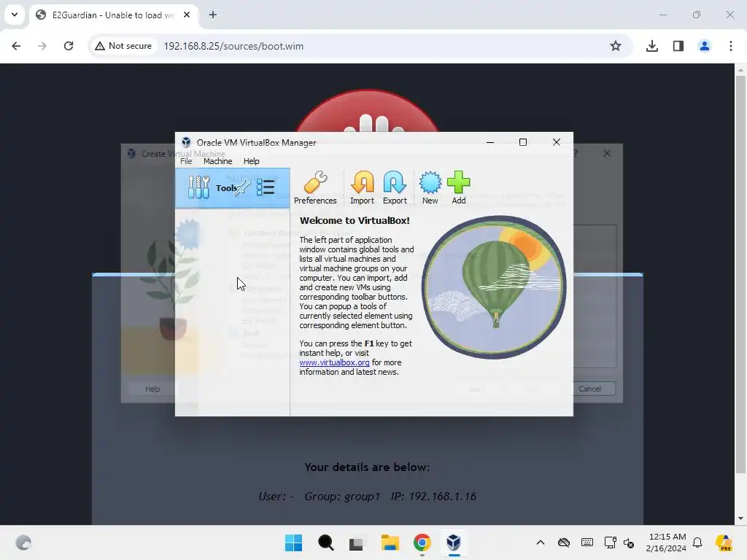This screenshot has height=560, width=747.
Task: Close the Create Virtual Machine dialog
Action: (606, 153)
